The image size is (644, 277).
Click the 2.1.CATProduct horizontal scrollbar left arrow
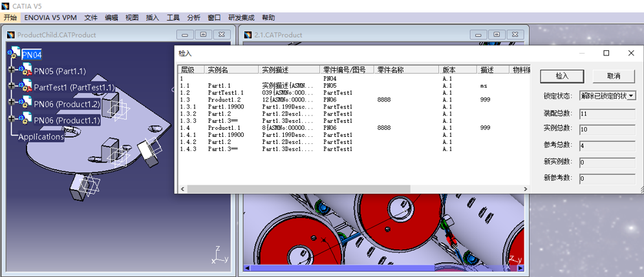[x=247, y=268]
